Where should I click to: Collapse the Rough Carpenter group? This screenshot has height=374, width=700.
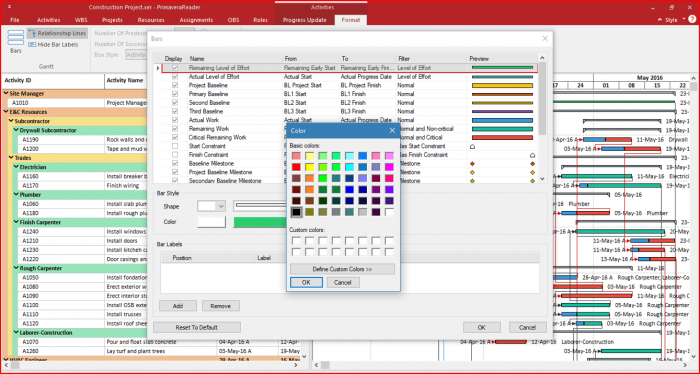pos(16,268)
